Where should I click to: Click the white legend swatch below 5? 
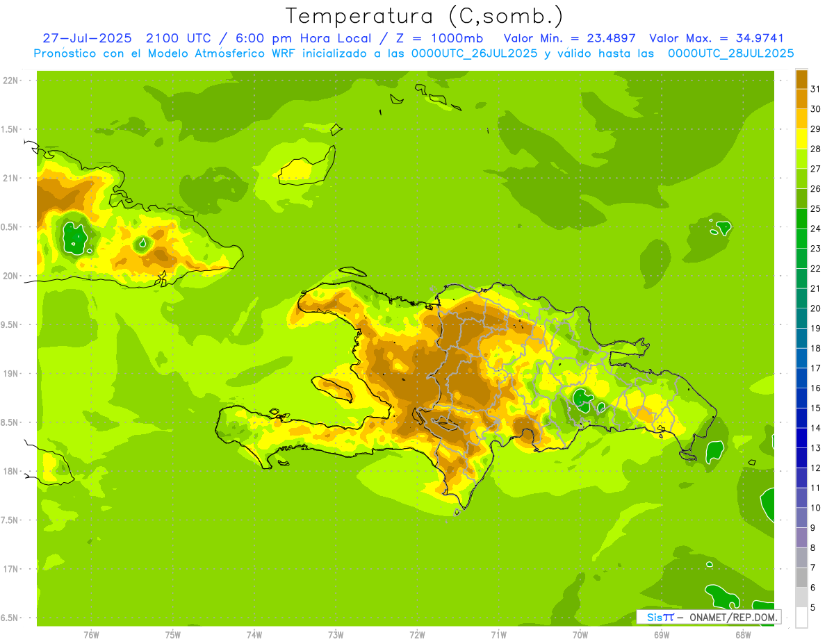coord(801,618)
